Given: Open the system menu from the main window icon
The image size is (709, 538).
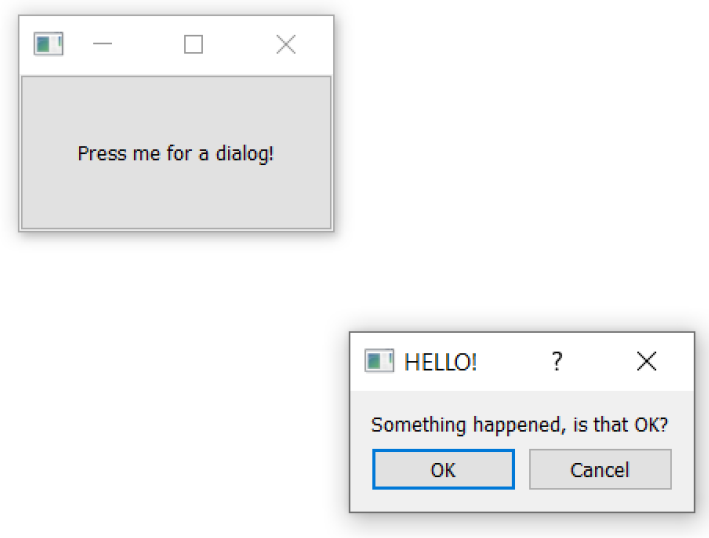Looking at the screenshot, I should (x=48, y=44).
